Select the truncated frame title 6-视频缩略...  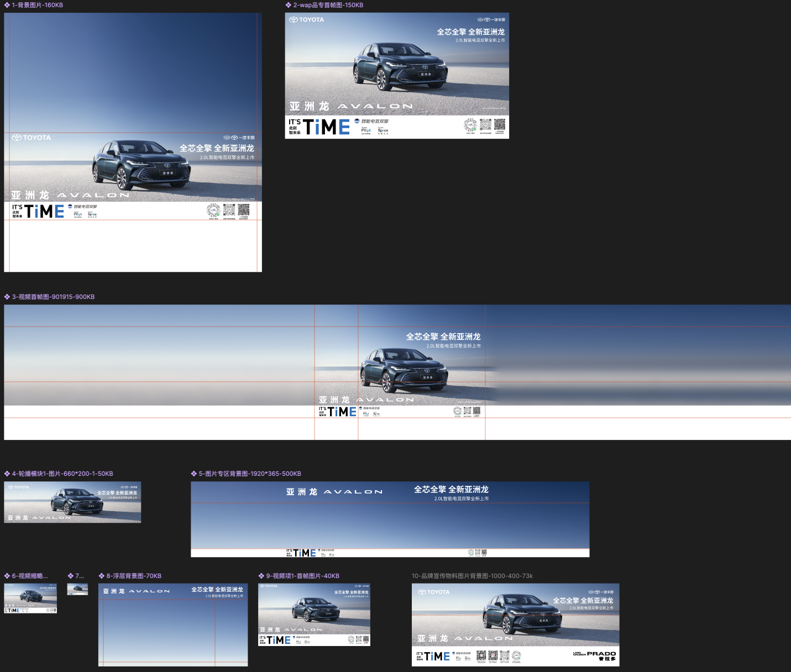pyautogui.click(x=30, y=576)
